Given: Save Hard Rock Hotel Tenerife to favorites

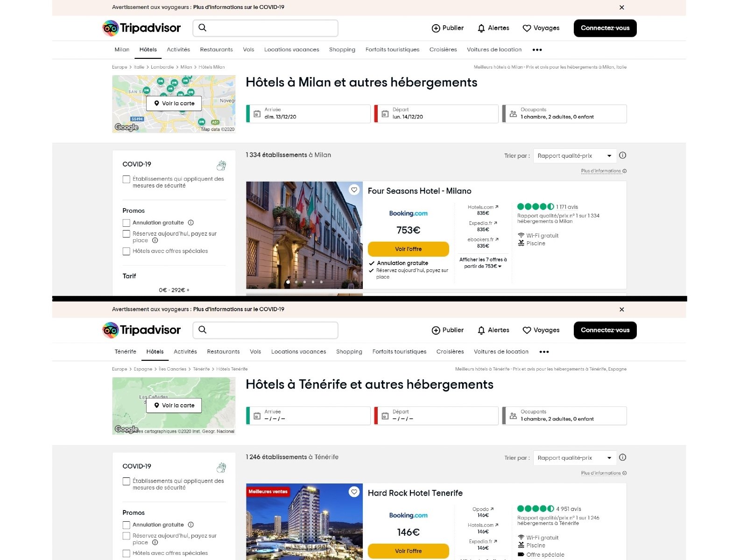Looking at the screenshot, I should [x=353, y=492].
